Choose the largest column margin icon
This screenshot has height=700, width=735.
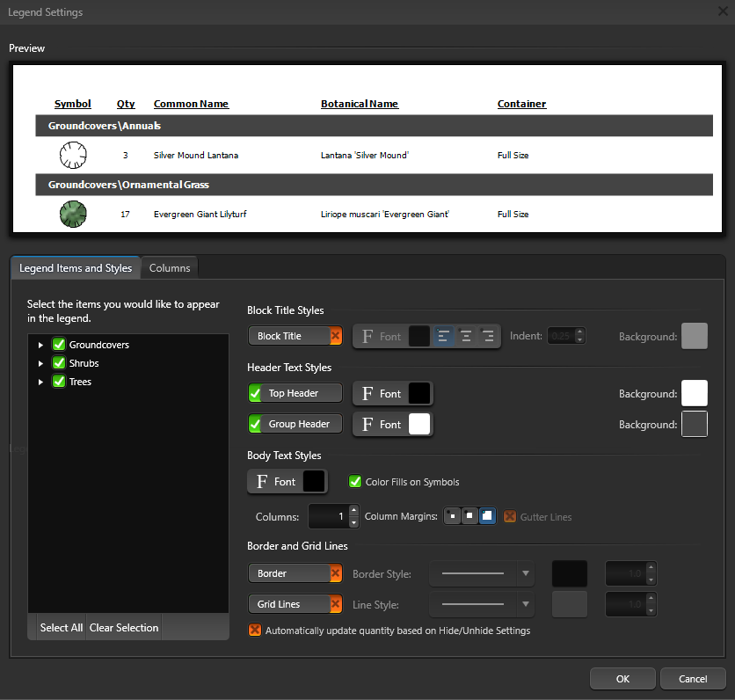tap(487, 516)
